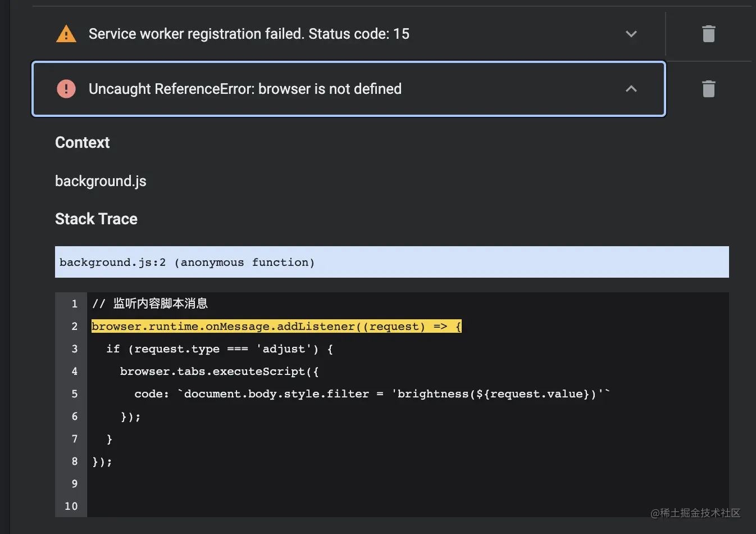Click the Context heading
The height and width of the screenshot is (534, 756).
pyautogui.click(x=82, y=143)
